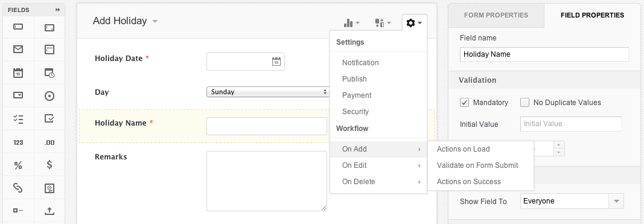Open the gear settings menu
The height and width of the screenshot is (224, 644).
tap(414, 23)
